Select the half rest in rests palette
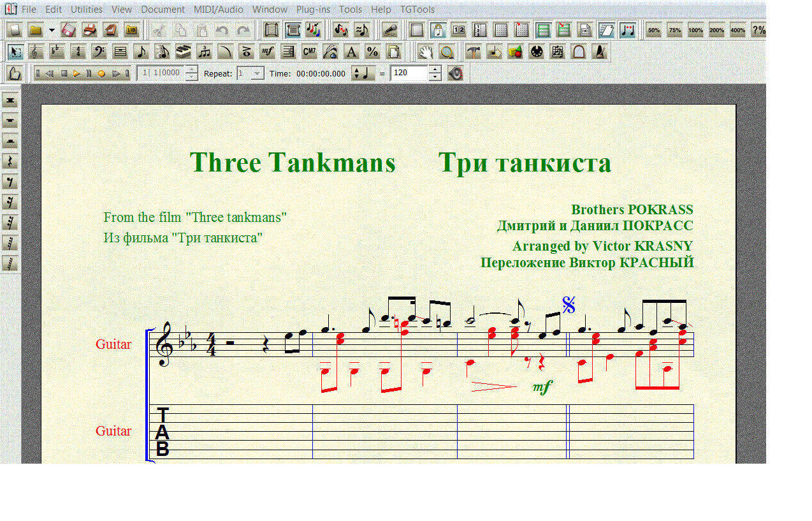This screenshot has height=521, width=812. [10, 141]
